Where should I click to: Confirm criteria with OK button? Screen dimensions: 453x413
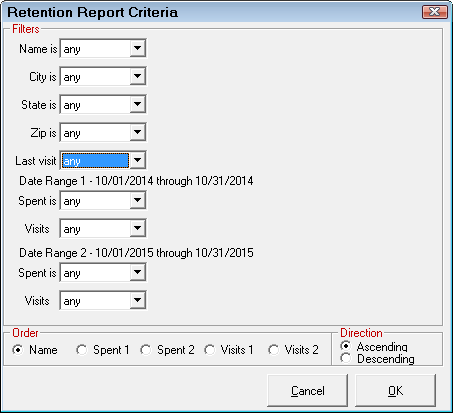pos(395,390)
